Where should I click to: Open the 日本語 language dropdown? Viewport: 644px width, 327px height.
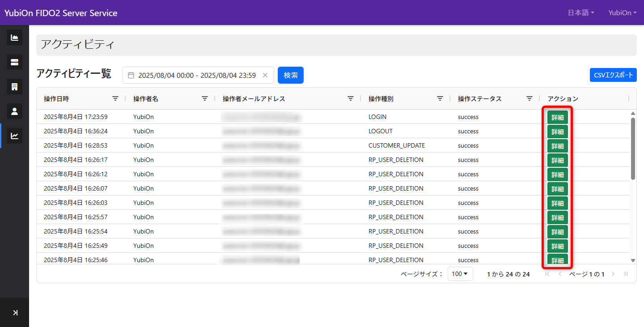click(581, 13)
